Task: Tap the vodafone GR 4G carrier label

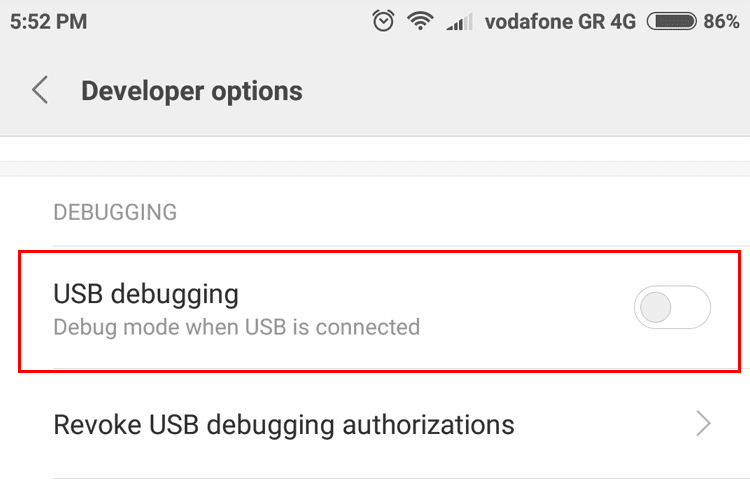Action: pyautogui.click(x=560, y=22)
